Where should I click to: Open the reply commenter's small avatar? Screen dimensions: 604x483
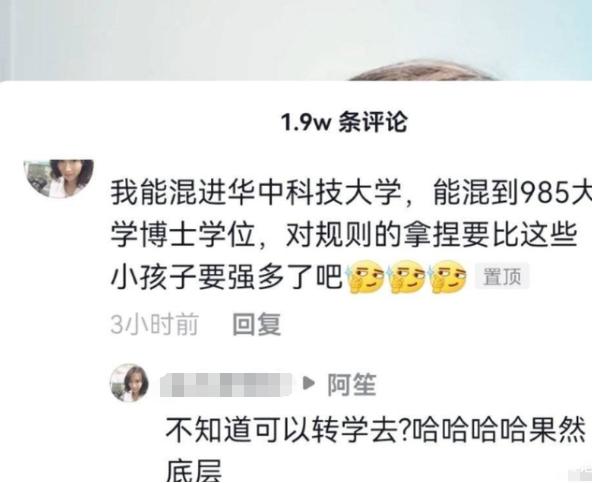129,383
